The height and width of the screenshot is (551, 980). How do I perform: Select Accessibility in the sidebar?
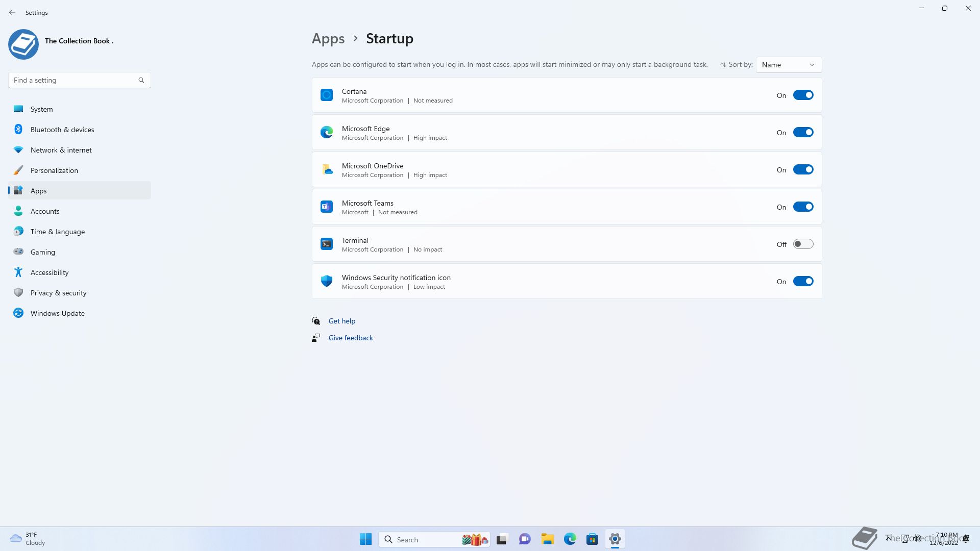(x=80, y=272)
